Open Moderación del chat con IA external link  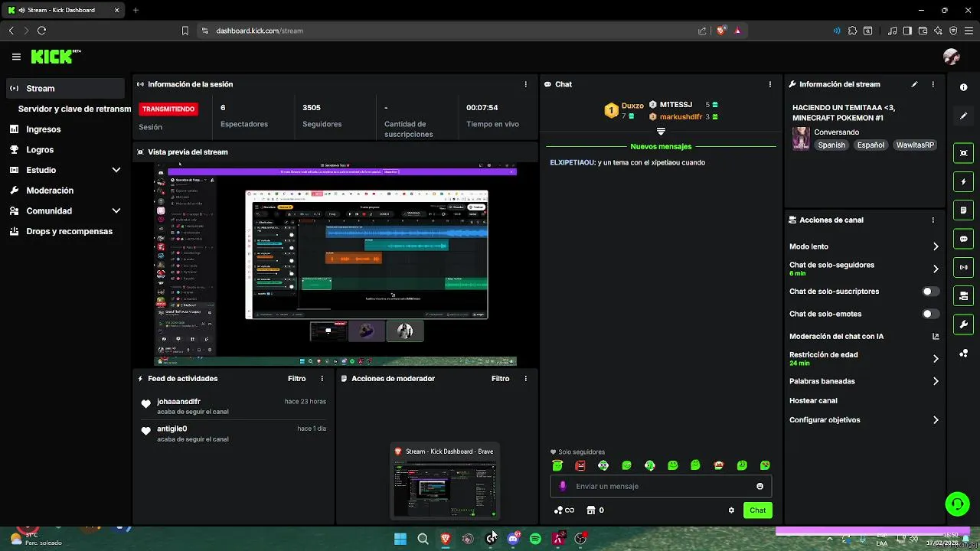point(936,336)
